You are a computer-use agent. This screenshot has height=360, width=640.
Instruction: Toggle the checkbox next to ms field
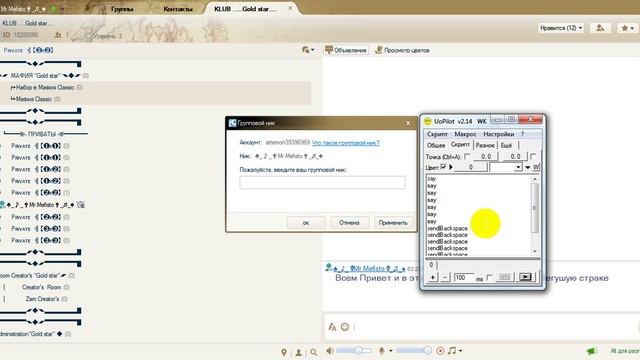(489, 278)
